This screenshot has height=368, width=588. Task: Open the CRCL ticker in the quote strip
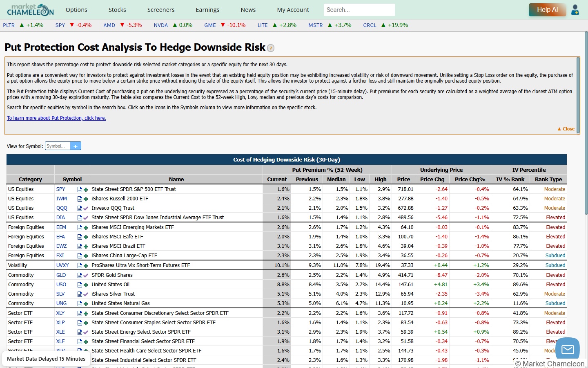pyautogui.click(x=370, y=25)
